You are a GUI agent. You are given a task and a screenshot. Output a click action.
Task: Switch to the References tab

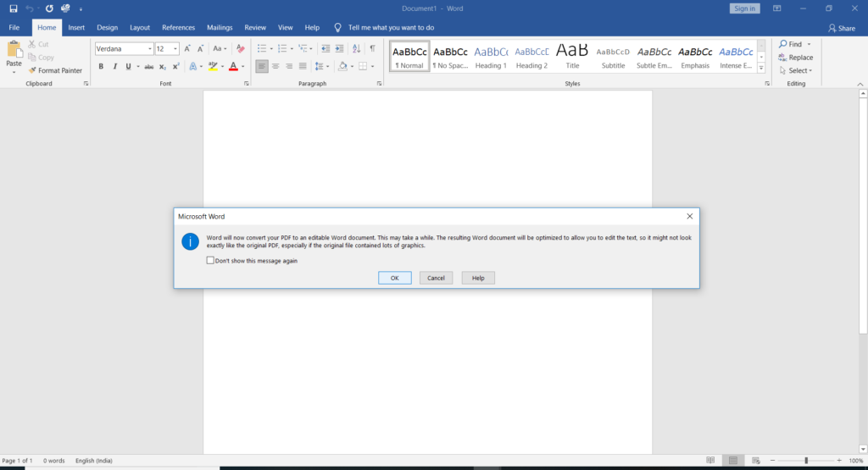click(178, 27)
